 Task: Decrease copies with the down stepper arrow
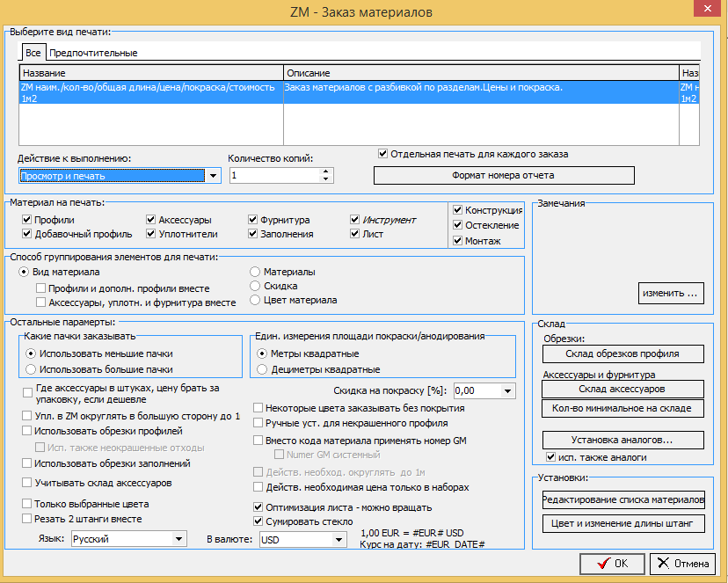point(326,179)
